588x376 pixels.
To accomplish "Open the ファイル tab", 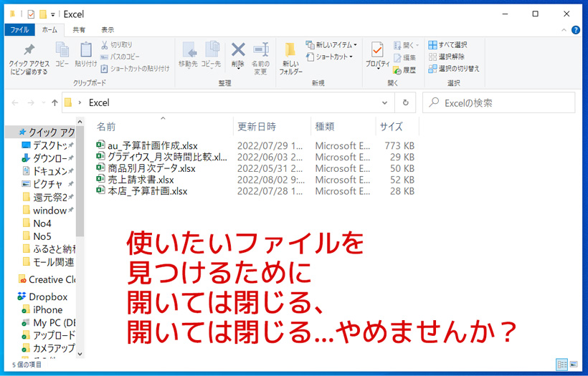I will (x=19, y=30).
